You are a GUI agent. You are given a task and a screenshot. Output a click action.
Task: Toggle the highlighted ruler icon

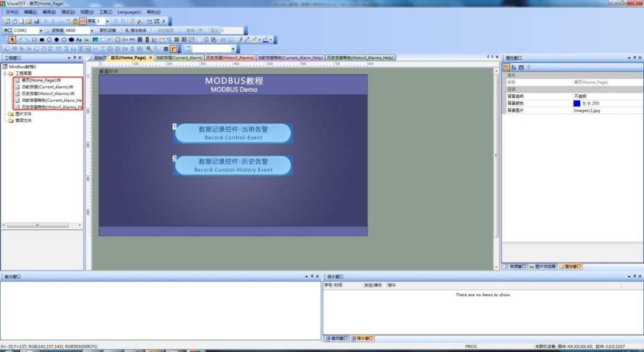coord(174,49)
